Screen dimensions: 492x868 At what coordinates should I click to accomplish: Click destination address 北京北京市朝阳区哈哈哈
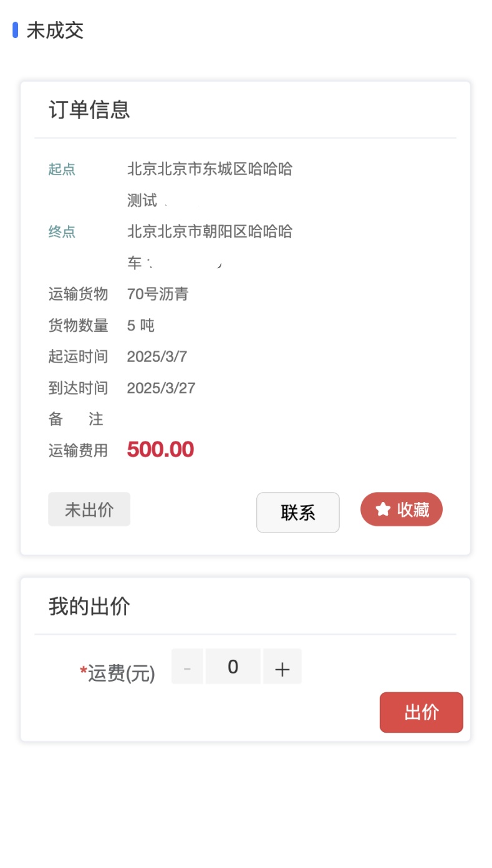[210, 232]
